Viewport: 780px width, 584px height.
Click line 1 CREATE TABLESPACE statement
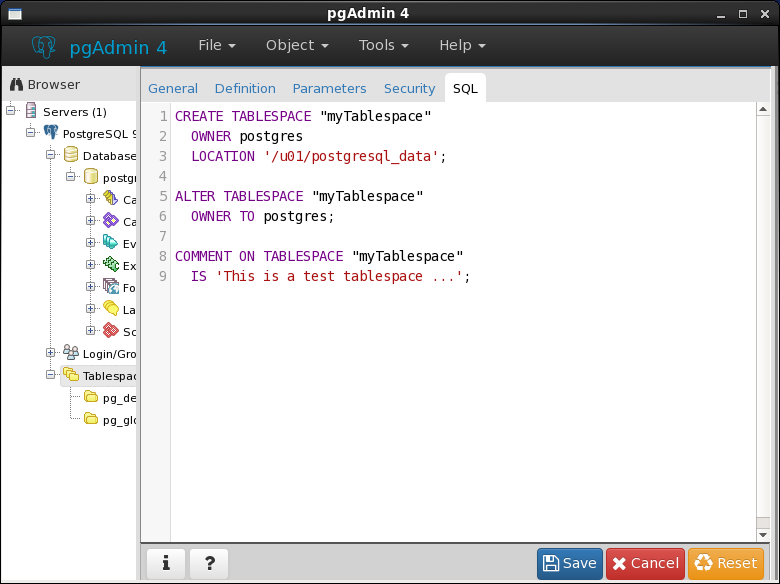[303, 116]
